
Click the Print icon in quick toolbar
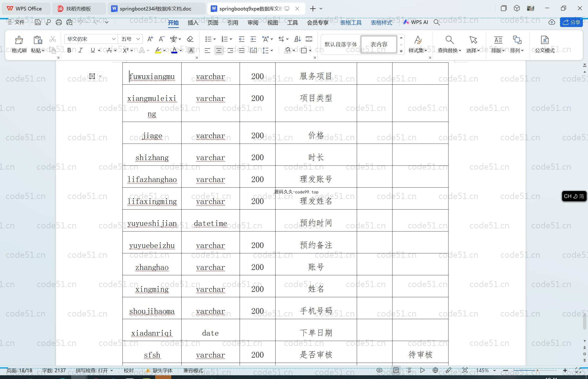(59, 22)
